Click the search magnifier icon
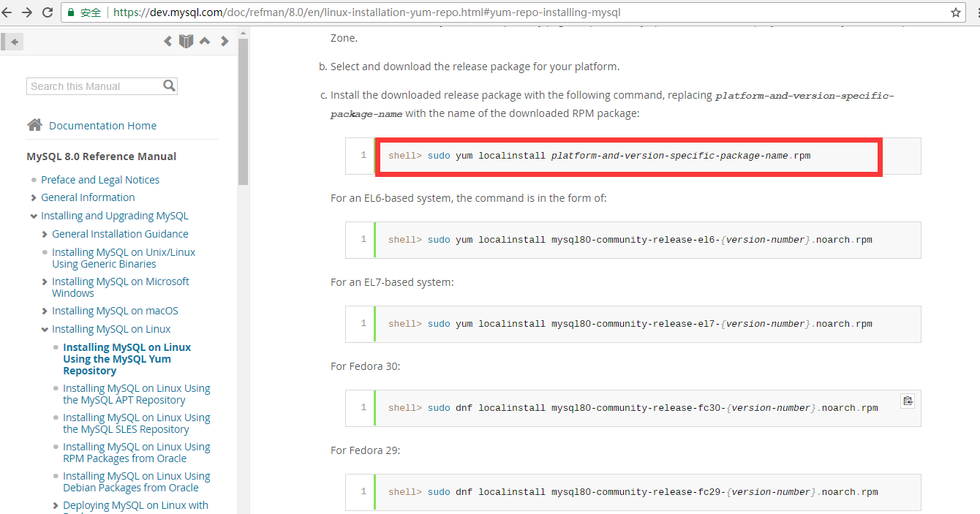Viewport: 980px width, 514px height. point(170,86)
